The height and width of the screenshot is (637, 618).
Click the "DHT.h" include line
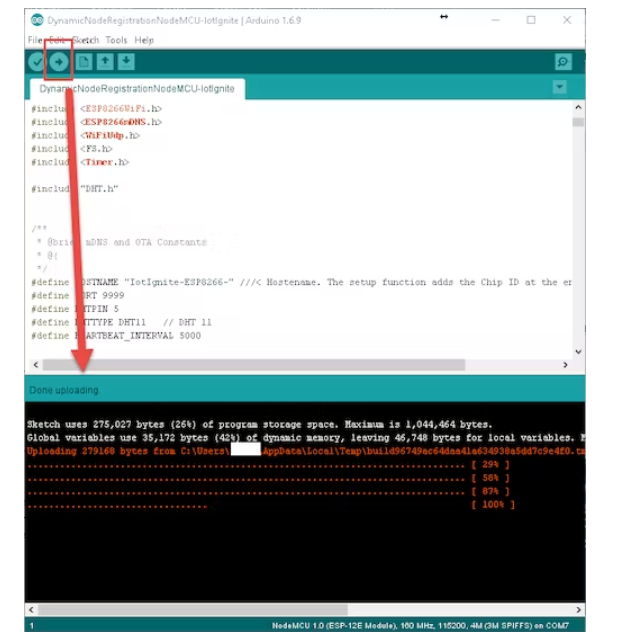(x=75, y=189)
